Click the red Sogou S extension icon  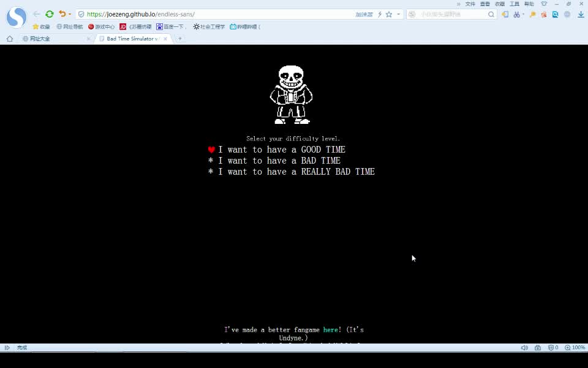[544, 14]
